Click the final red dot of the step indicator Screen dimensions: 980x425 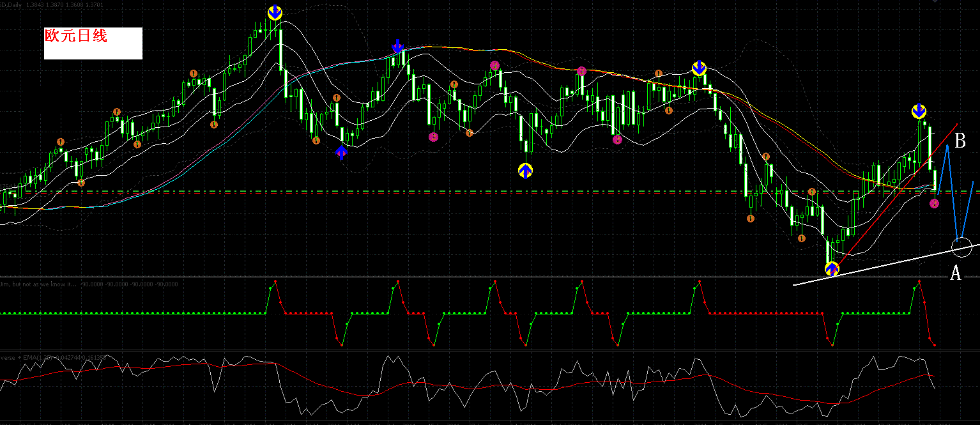pos(935,345)
